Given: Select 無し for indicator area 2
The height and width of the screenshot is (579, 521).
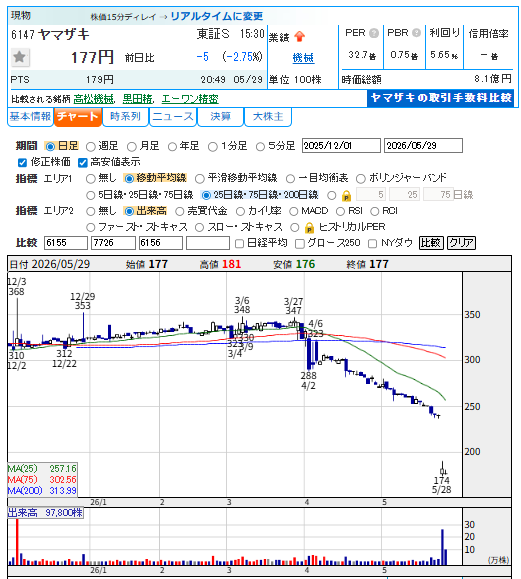Looking at the screenshot, I should click(90, 211).
